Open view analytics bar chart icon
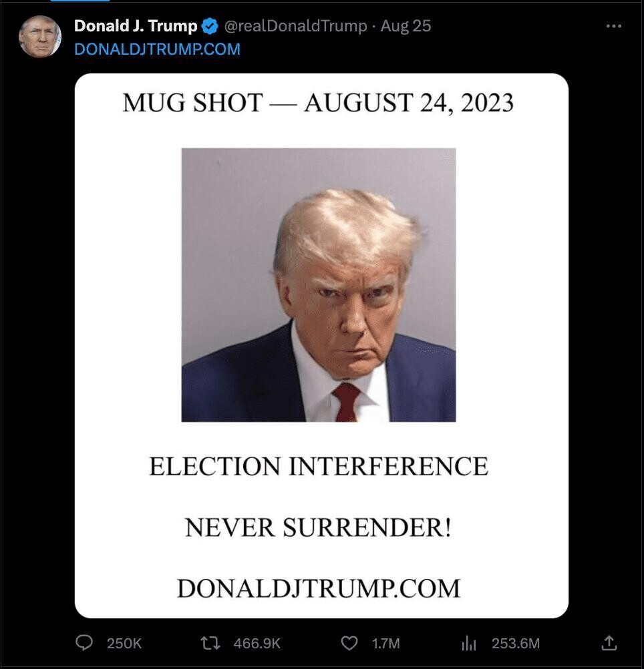 [468, 643]
